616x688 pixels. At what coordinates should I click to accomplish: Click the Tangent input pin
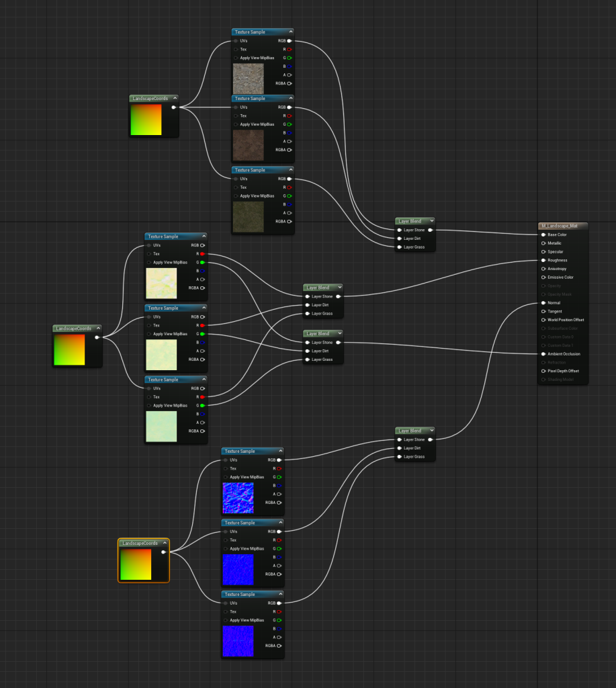[x=543, y=311]
